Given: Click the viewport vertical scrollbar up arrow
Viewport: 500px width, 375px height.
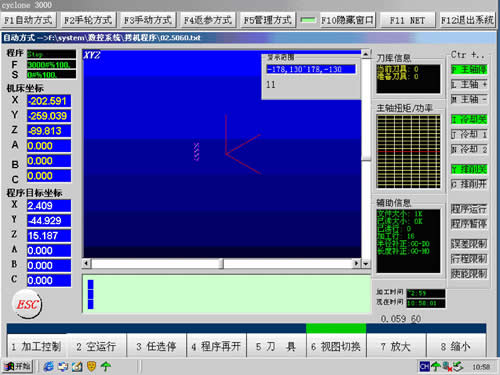Looking at the screenshot, I should (x=366, y=54).
